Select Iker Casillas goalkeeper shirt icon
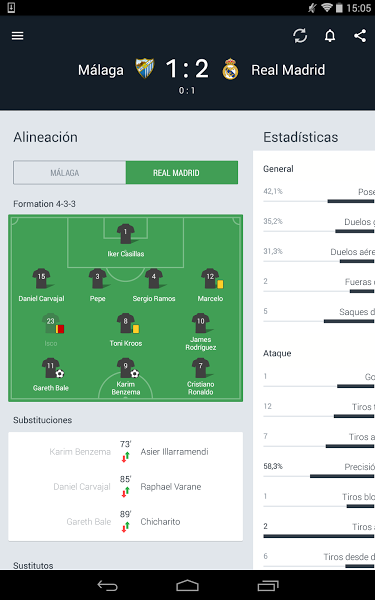The width and height of the screenshot is (375, 600). point(126,234)
